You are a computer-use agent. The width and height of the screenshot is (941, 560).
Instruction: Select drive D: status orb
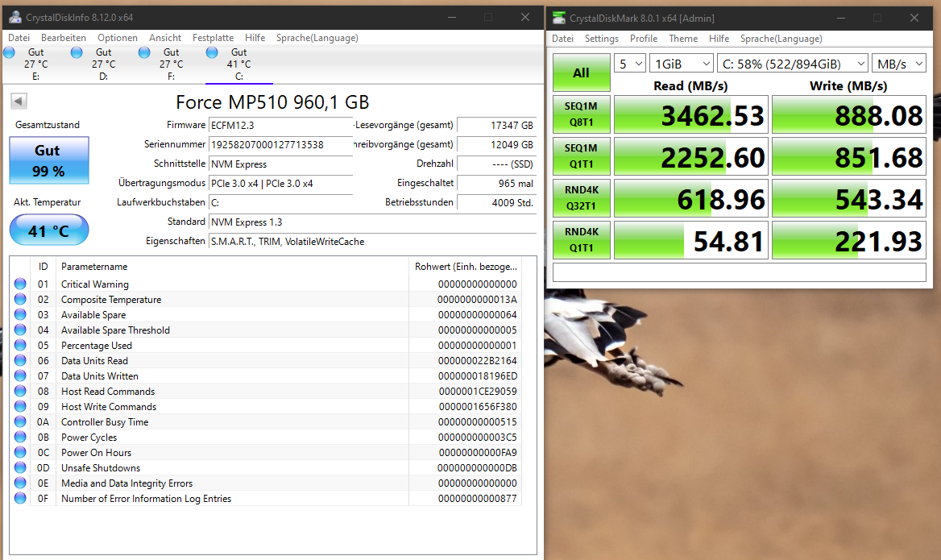click(x=77, y=53)
